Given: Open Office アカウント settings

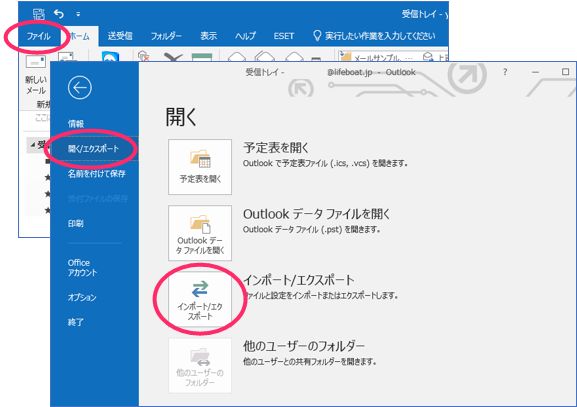Looking at the screenshot, I should (82, 268).
